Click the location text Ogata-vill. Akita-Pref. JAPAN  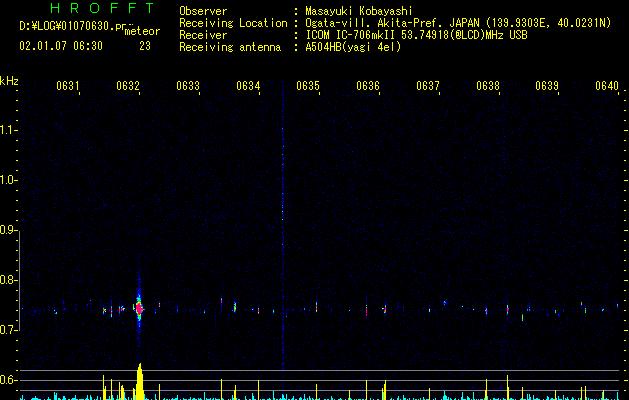[392, 23]
